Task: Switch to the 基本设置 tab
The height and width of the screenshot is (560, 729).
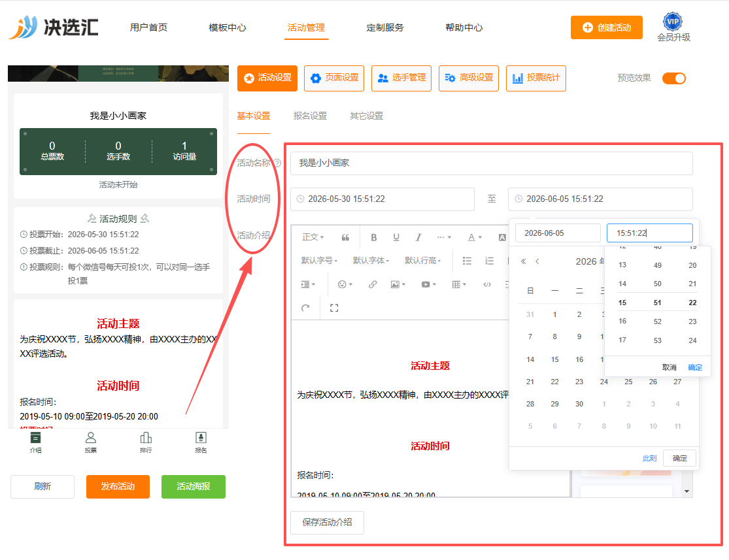Action: 254,116
